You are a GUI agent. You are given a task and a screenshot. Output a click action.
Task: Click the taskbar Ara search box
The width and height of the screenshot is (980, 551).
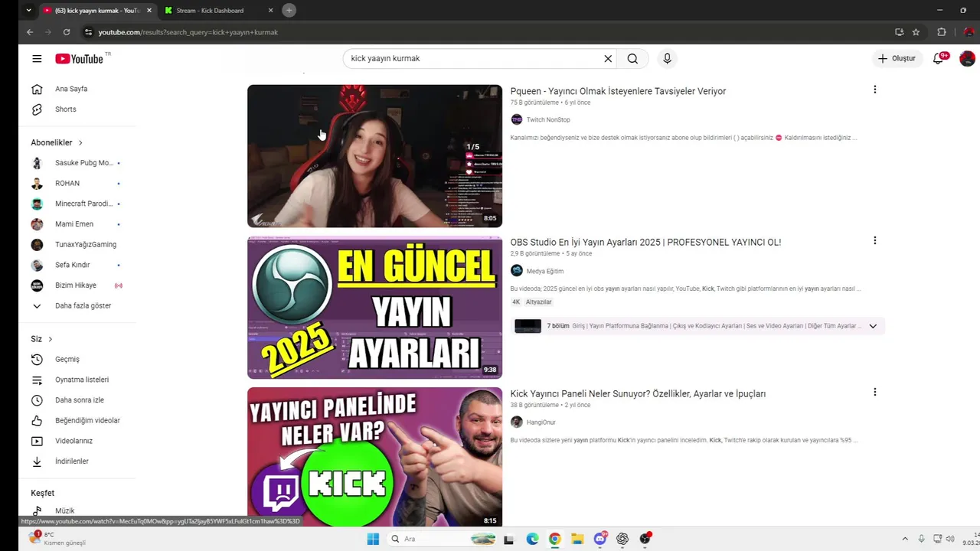(443, 539)
